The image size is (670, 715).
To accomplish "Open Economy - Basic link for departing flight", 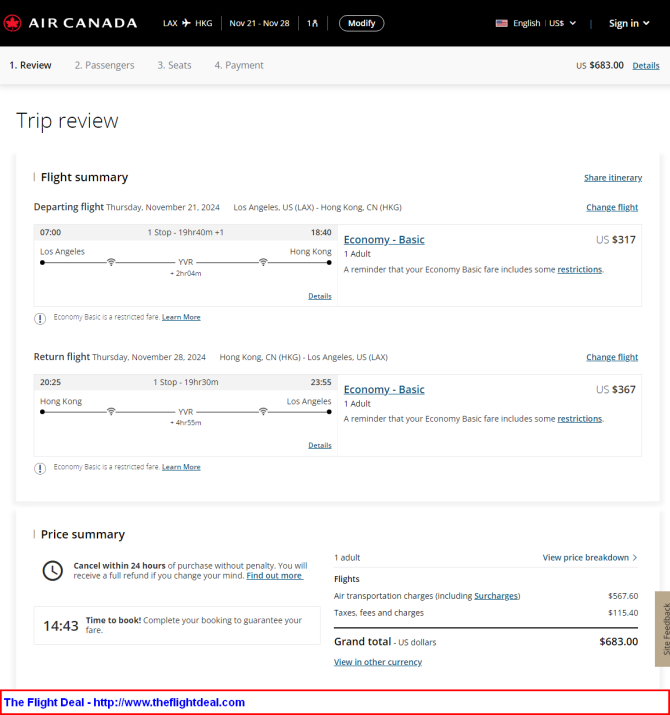I will (x=384, y=240).
